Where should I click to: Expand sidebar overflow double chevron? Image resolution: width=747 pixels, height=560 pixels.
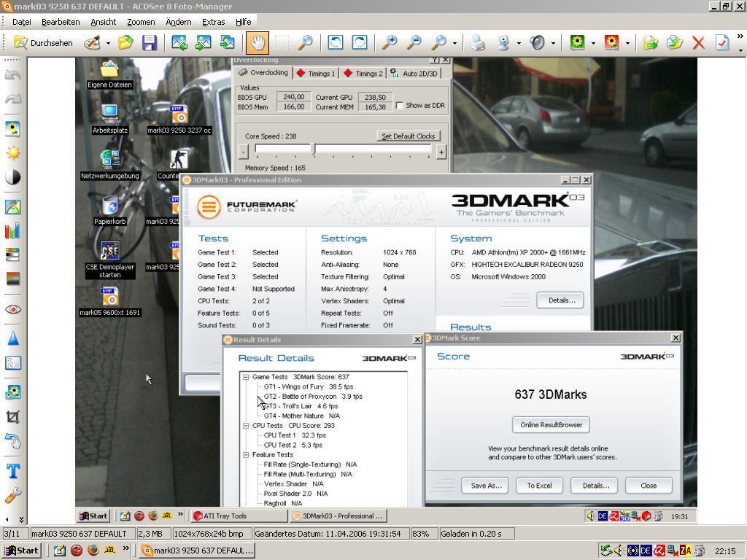tap(21, 519)
